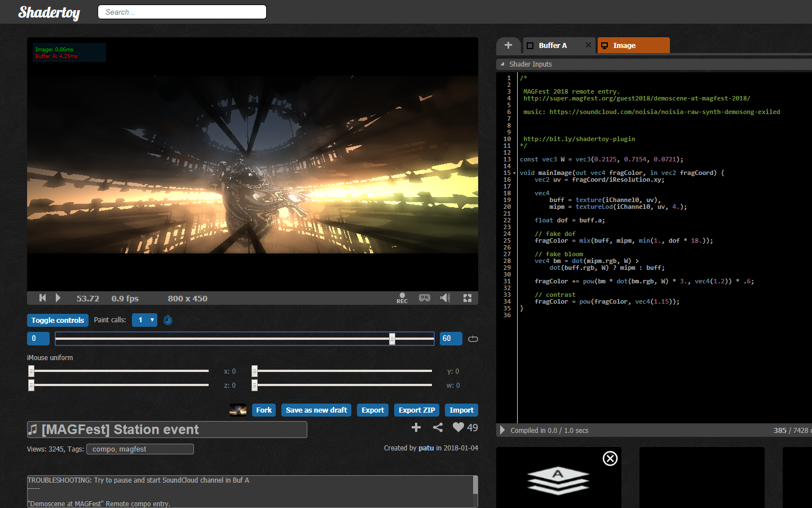Share the shader via share icon

(x=438, y=427)
